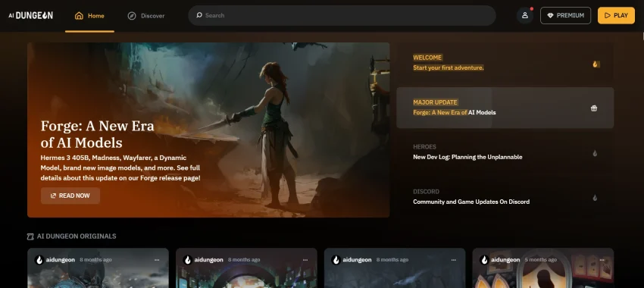The width and height of the screenshot is (644, 288).
Task: Click aidungeon username on first card
Action: tap(61, 260)
